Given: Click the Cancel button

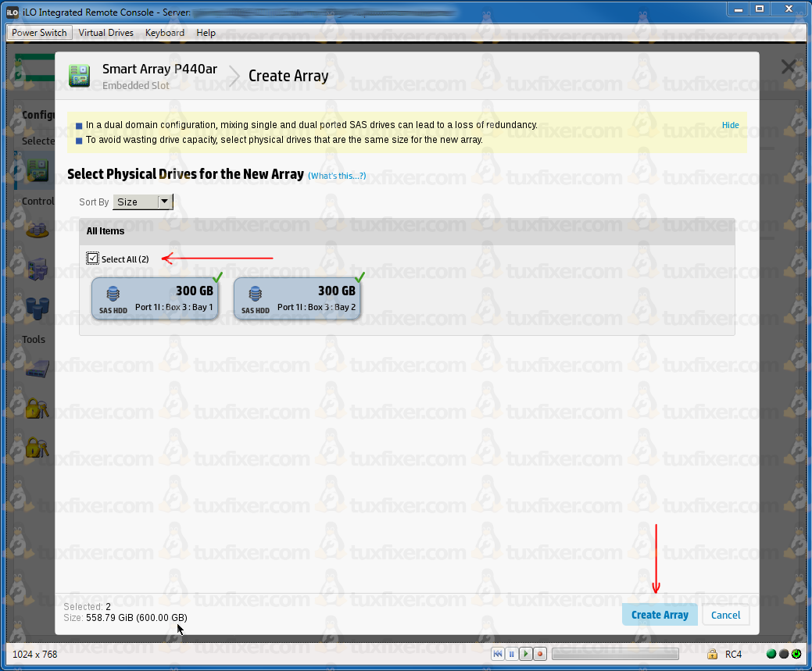Looking at the screenshot, I should 725,615.
